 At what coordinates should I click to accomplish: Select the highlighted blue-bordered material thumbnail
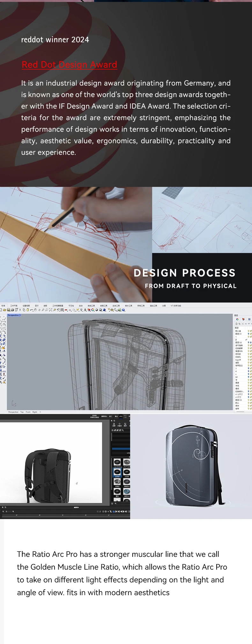pos(117,472)
